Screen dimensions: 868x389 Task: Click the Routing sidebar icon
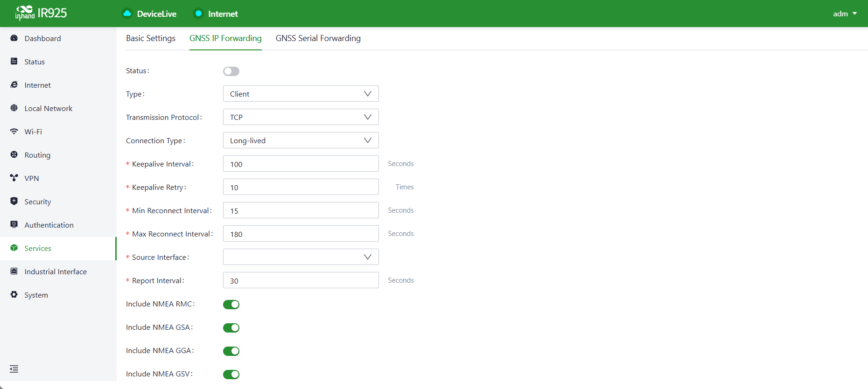(x=14, y=155)
